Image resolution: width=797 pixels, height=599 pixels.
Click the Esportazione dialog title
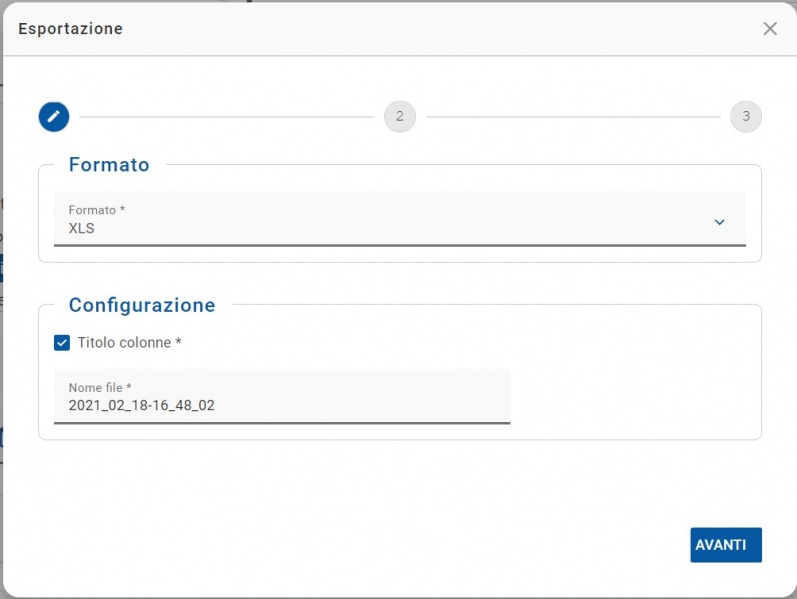[x=71, y=29]
